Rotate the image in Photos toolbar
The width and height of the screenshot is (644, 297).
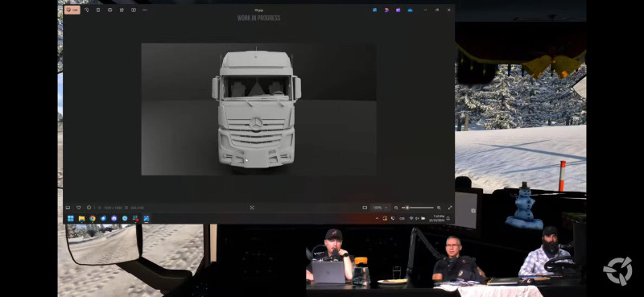(86, 10)
